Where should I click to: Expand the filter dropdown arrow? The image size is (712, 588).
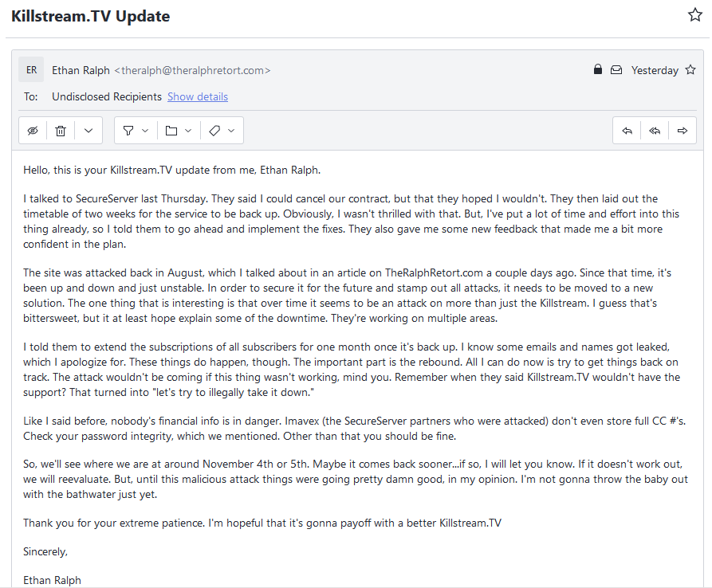click(145, 131)
